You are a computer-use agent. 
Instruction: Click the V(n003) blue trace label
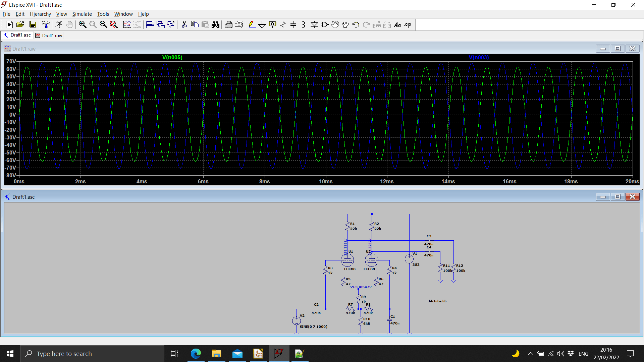[479, 57]
